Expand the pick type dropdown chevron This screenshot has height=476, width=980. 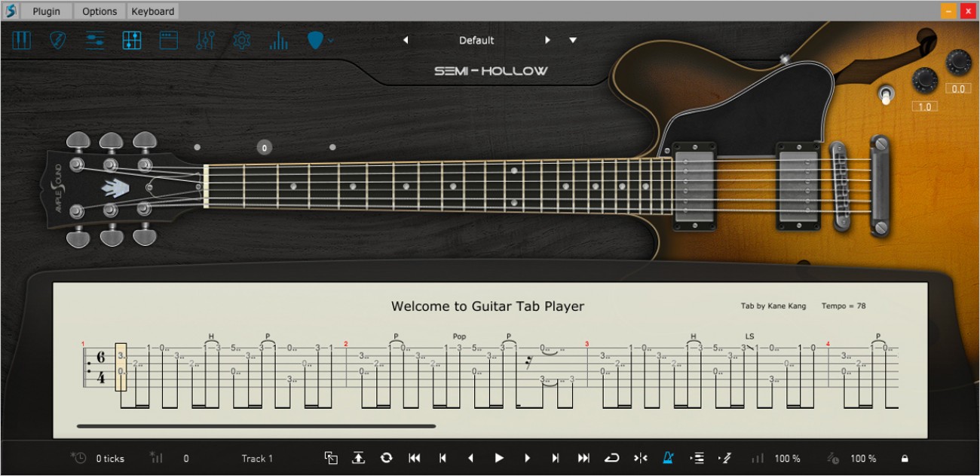pyautogui.click(x=330, y=41)
